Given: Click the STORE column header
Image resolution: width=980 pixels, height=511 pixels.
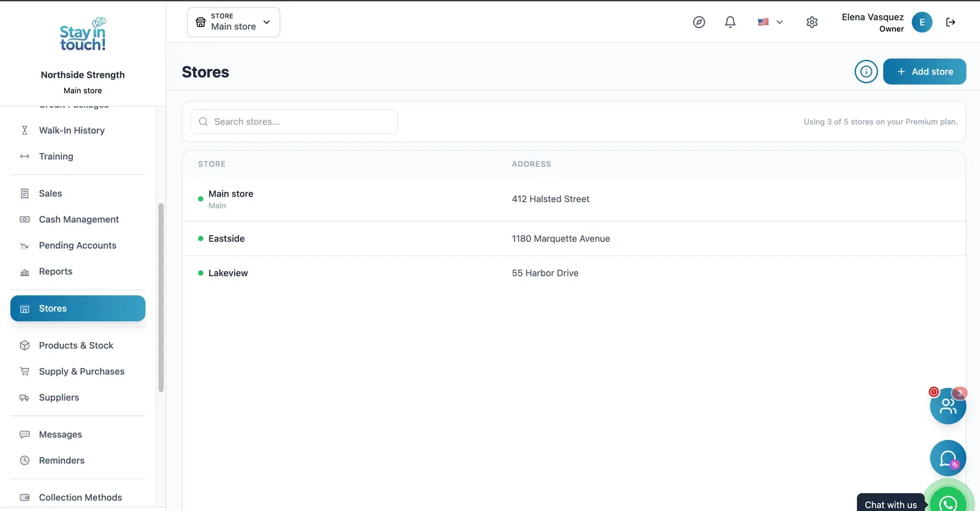Looking at the screenshot, I should pyautogui.click(x=212, y=164).
